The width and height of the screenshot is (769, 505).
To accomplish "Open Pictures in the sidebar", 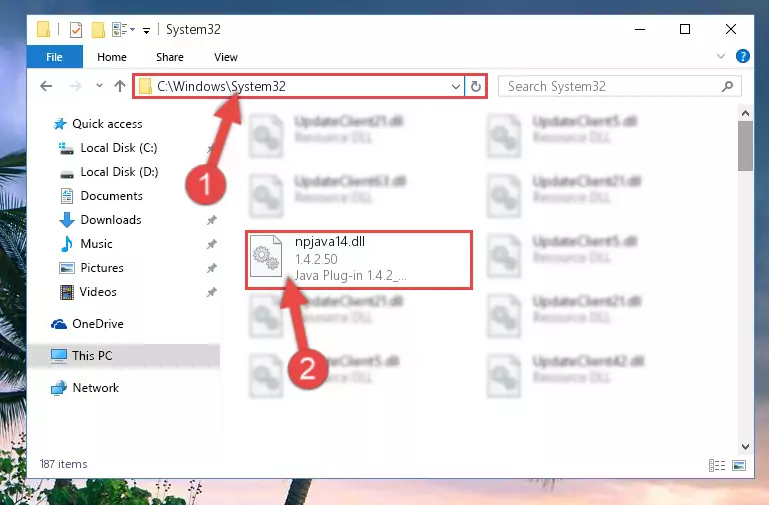I will (102, 268).
